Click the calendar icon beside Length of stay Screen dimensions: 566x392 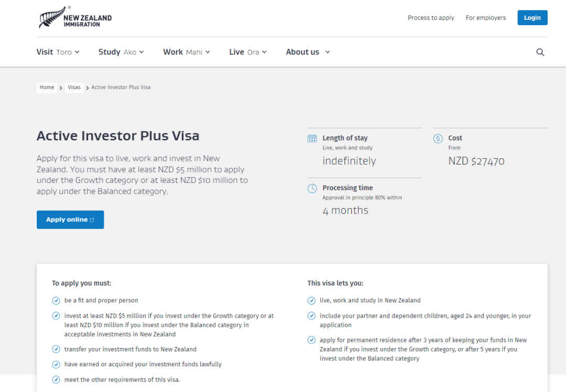[x=312, y=139]
